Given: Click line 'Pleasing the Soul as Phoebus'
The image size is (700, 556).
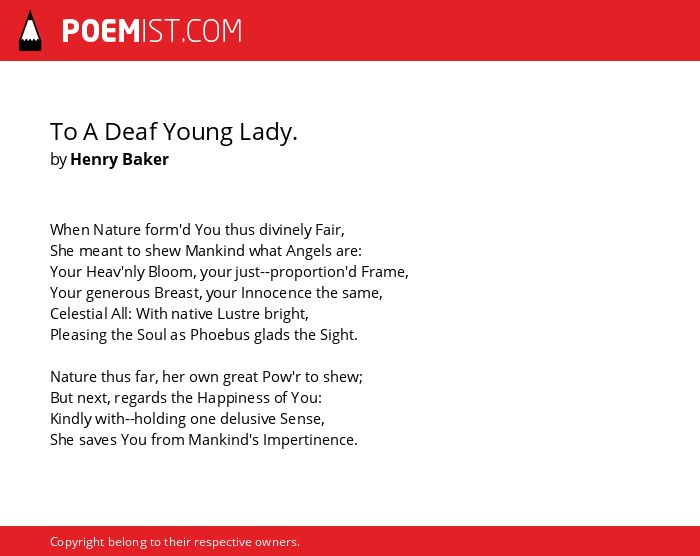Looking at the screenshot, I should click(x=204, y=335).
